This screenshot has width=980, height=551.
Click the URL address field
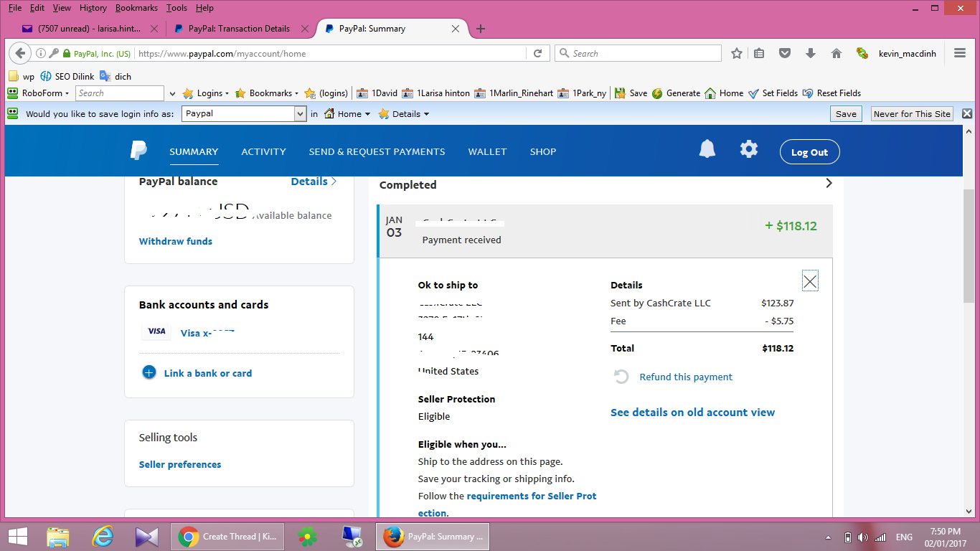pos(330,53)
